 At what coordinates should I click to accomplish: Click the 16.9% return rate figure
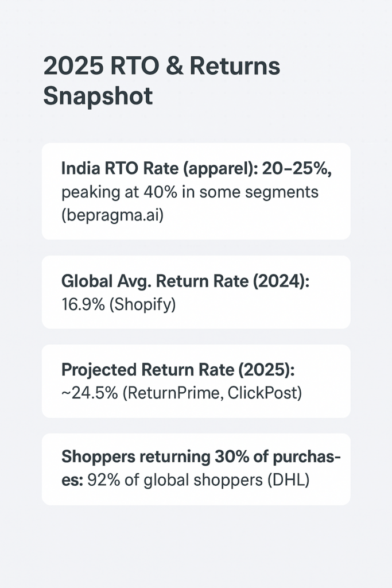pos(83,304)
